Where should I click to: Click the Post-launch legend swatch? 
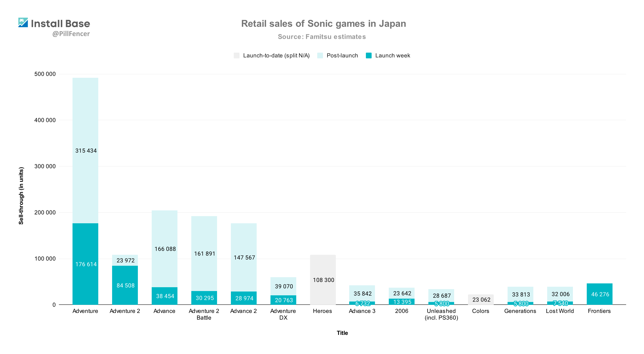pos(320,56)
